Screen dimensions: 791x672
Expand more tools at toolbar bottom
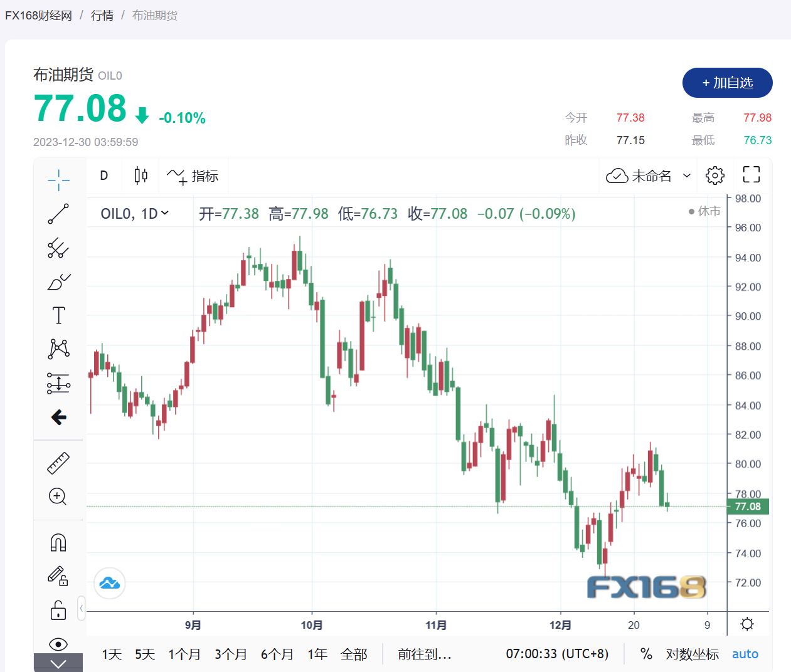pos(58,664)
